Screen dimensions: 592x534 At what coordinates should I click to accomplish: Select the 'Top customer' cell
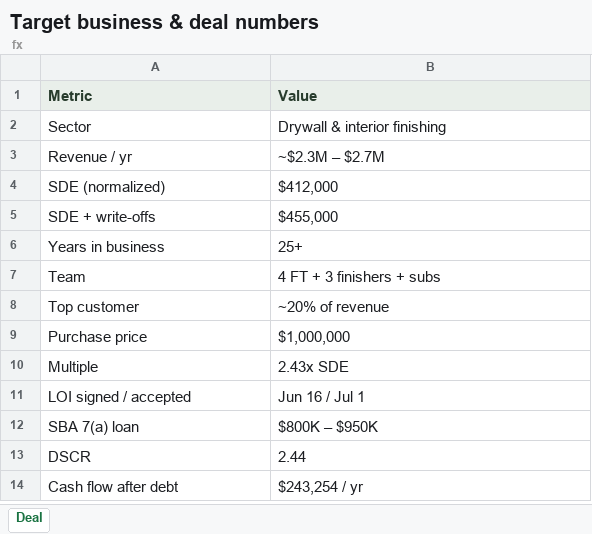pos(156,306)
